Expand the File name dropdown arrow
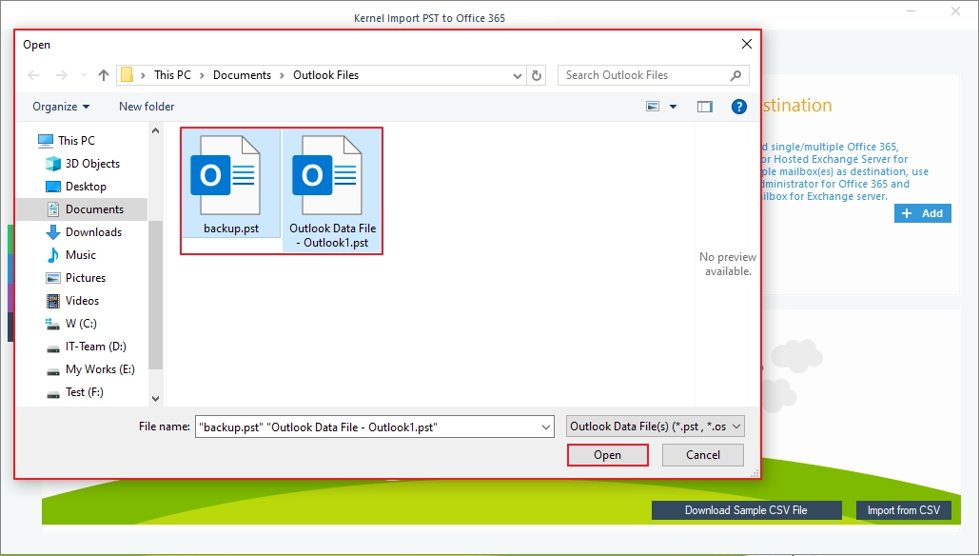Screen dimensions: 980x556 (545, 427)
